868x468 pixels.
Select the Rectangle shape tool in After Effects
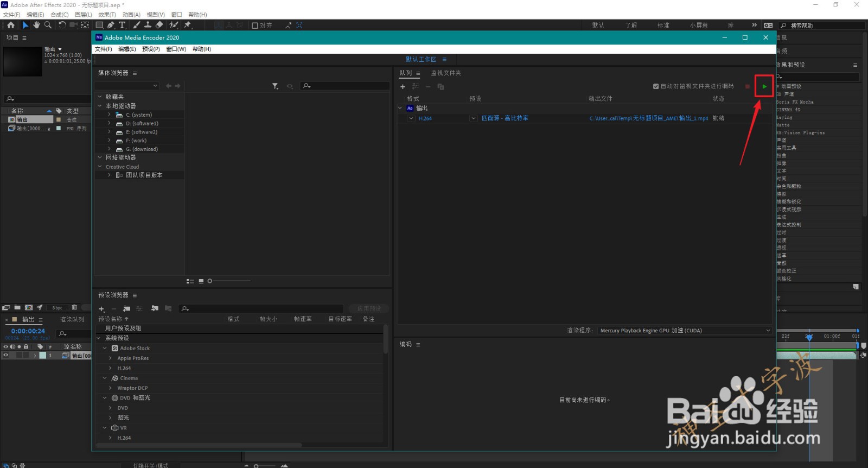(99, 25)
